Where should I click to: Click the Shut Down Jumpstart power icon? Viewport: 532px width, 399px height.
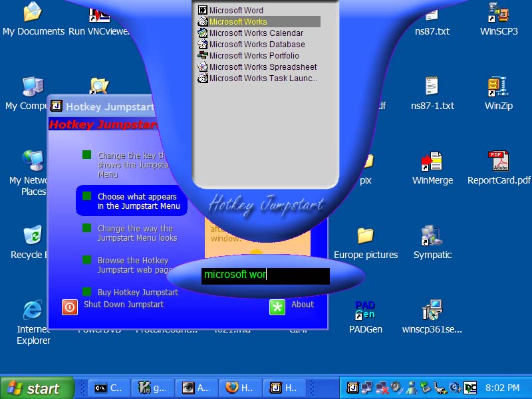70,307
